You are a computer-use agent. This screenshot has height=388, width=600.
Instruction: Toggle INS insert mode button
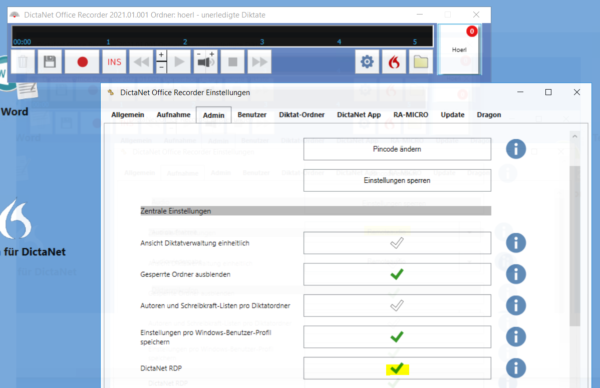pyautogui.click(x=114, y=62)
